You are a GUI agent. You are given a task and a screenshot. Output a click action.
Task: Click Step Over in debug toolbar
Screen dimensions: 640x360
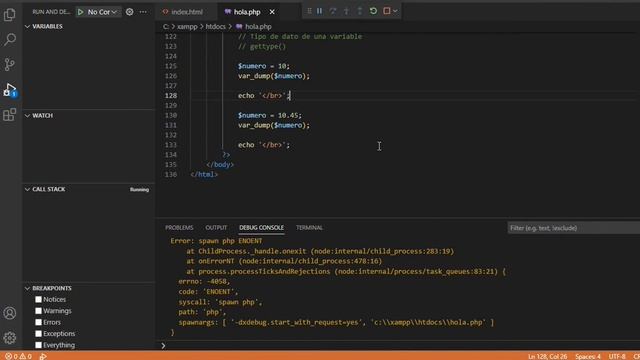coord(333,11)
